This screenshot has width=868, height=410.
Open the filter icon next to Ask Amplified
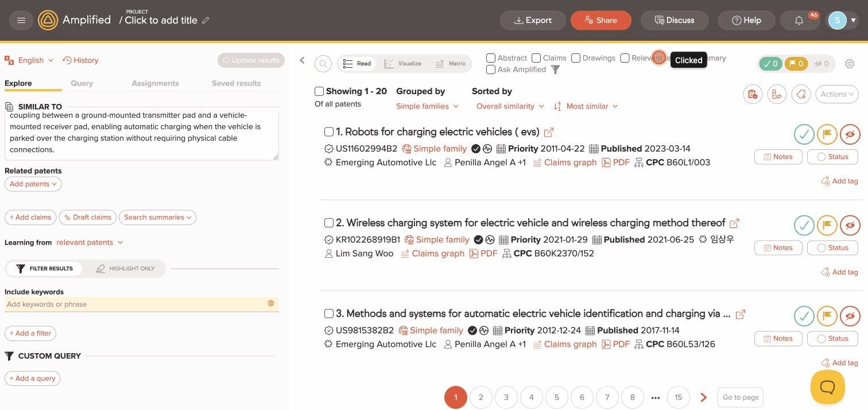click(x=555, y=69)
